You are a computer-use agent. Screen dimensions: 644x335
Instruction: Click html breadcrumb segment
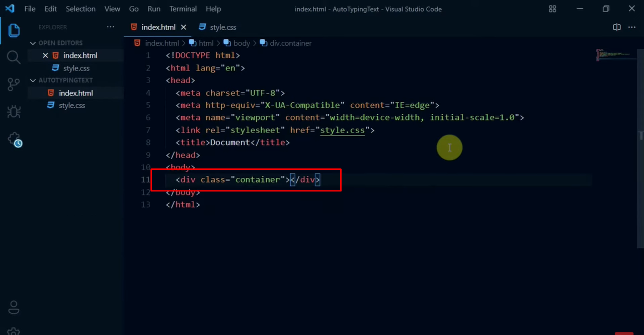click(x=206, y=43)
